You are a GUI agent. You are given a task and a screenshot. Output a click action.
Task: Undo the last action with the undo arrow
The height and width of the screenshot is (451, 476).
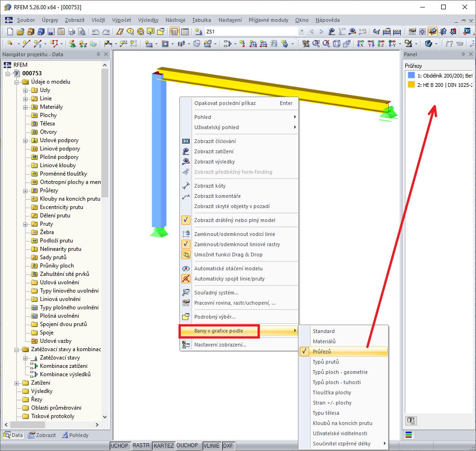pyautogui.click(x=95, y=32)
